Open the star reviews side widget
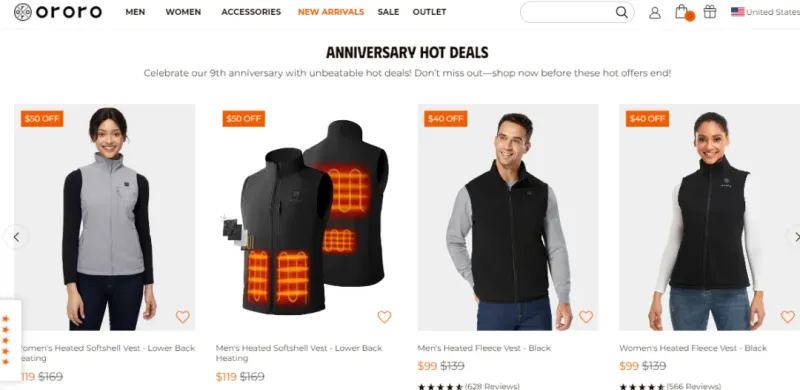This screenshot has height=390, width=800. (x=7, y=340)
